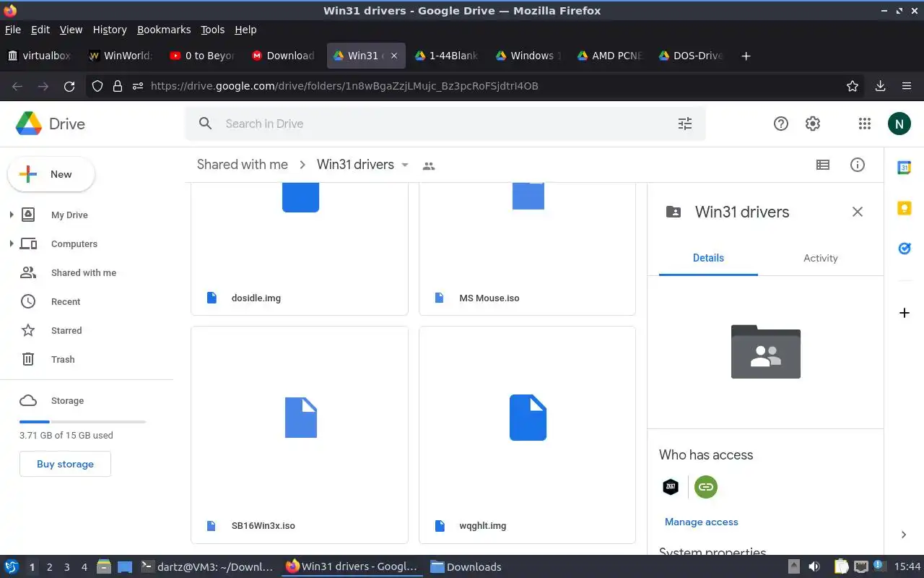Select the SB16Win3x.iso file
The height and width of the screenshot is (578, 924).
pos(300,435)
